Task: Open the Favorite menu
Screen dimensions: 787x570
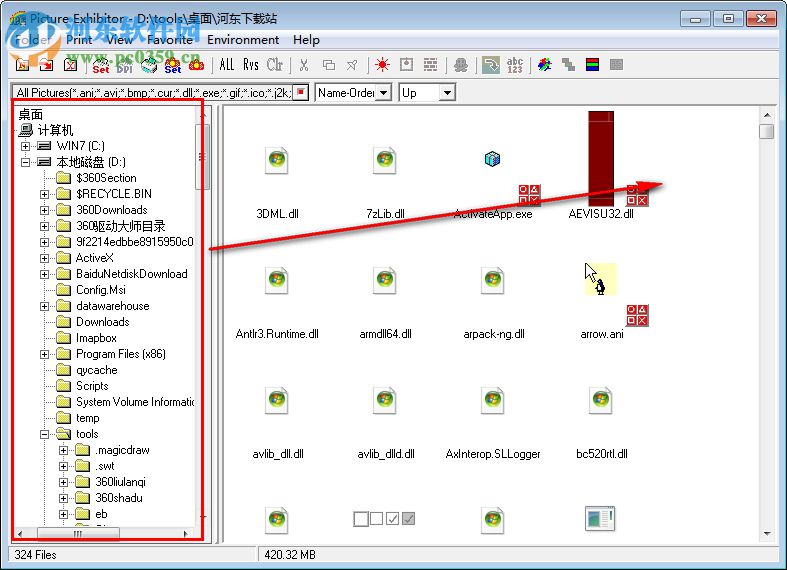Action: tap(170, 40)
